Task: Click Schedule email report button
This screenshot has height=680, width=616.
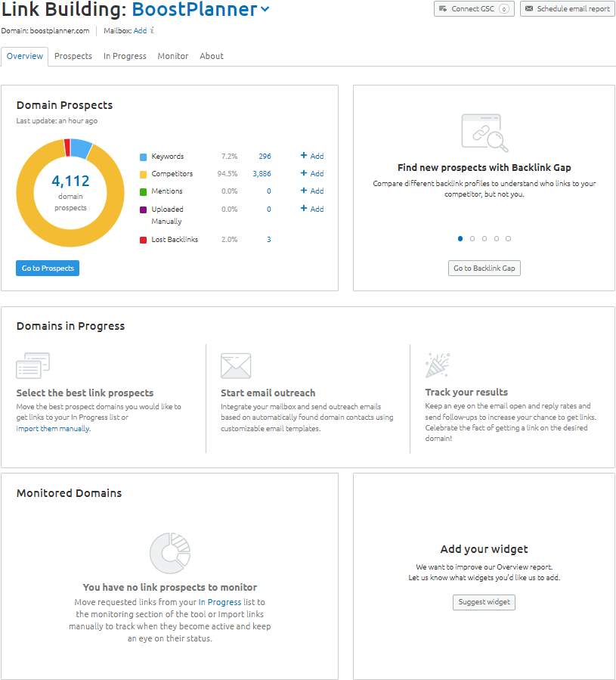Action: [567, 8]
